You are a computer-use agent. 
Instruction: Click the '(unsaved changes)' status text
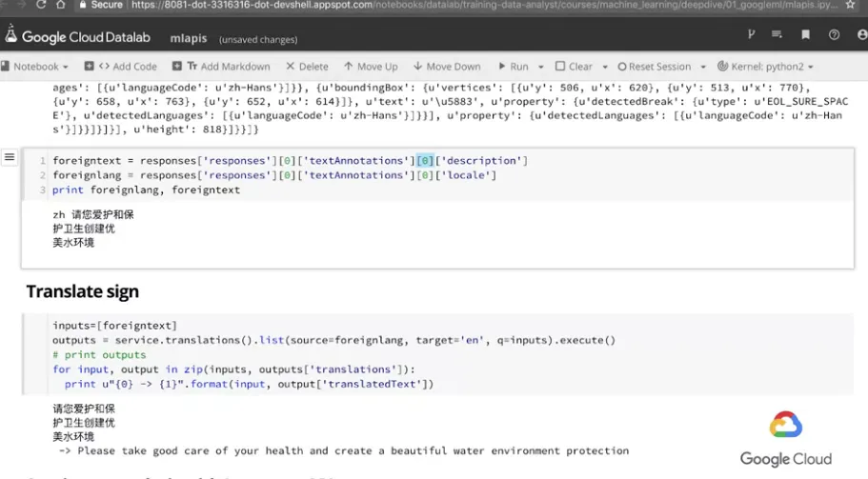coord(258,39)
